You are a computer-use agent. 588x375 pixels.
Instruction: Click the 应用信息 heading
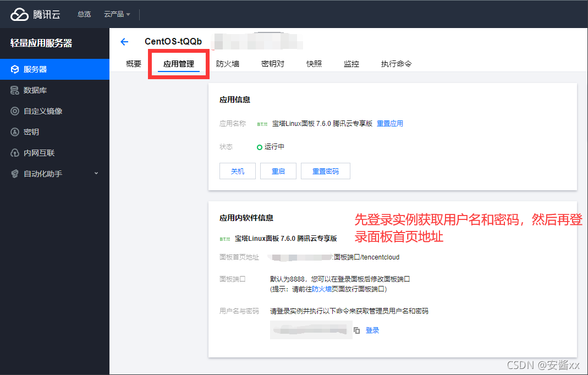235,100
